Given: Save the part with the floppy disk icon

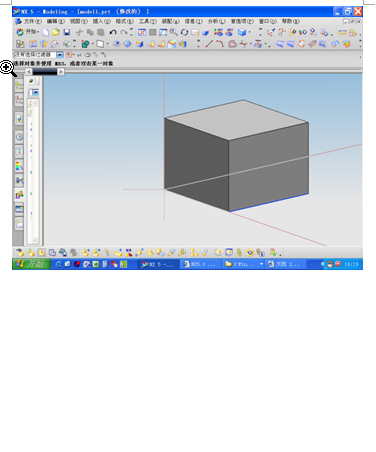Looking at the screenshot, I should [x=67, y=32].
